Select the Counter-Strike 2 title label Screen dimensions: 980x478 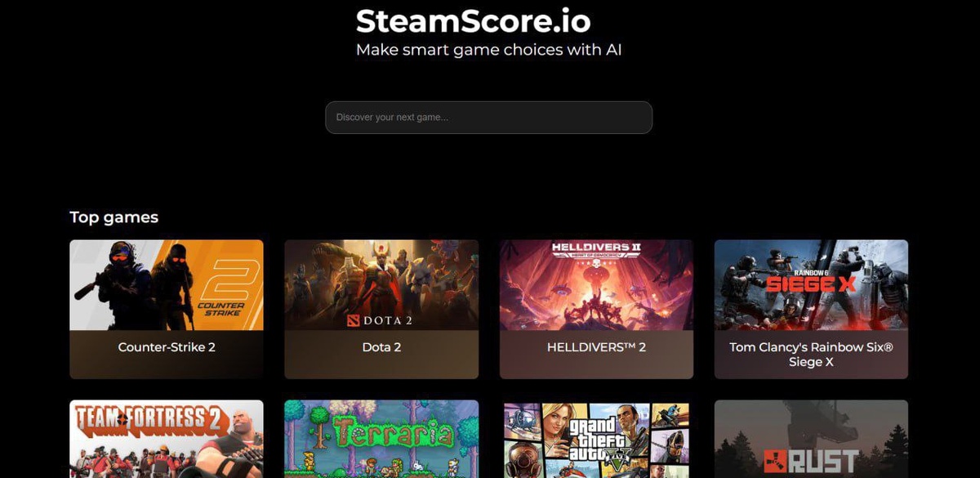point(167,347)
